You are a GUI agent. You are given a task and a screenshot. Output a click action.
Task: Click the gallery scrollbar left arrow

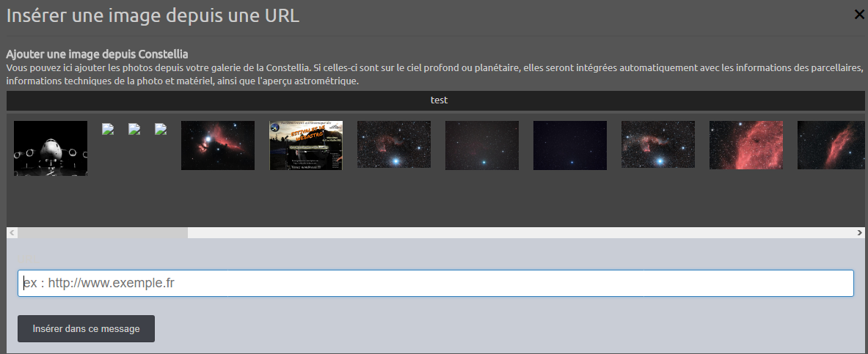12,233
